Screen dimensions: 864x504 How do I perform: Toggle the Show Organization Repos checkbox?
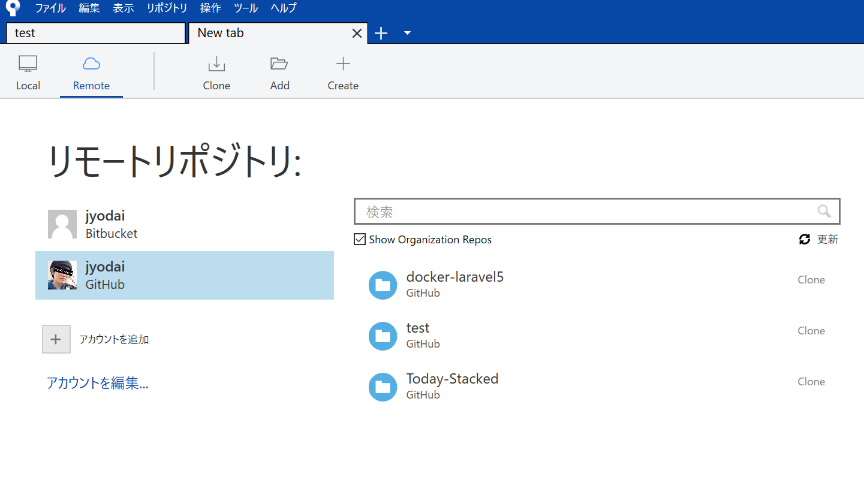[x=359, y=239]
